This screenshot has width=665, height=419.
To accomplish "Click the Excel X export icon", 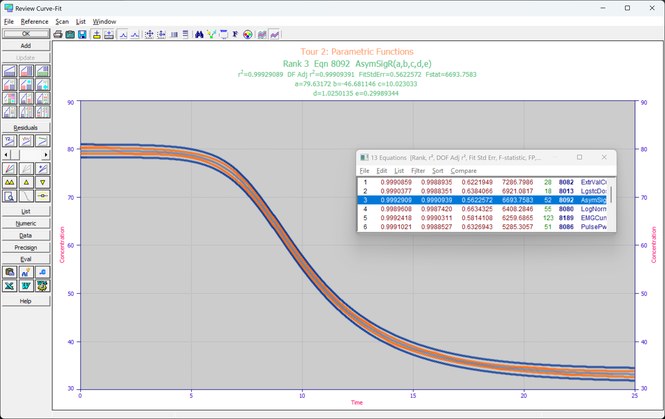I will coord(9,286).
